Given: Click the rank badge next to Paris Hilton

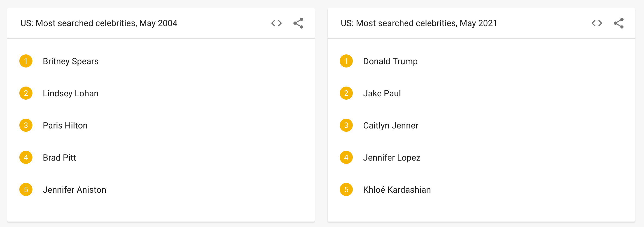Looking at the screenshot, I should click(26, 125).
